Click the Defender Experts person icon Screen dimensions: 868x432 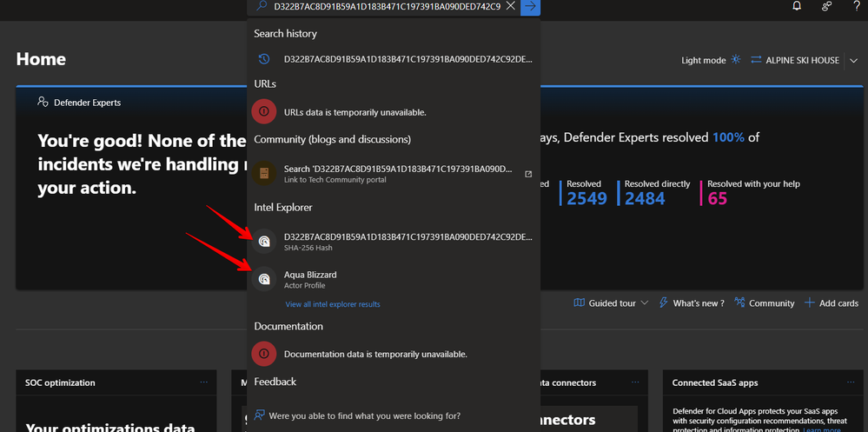click(43, 102)
